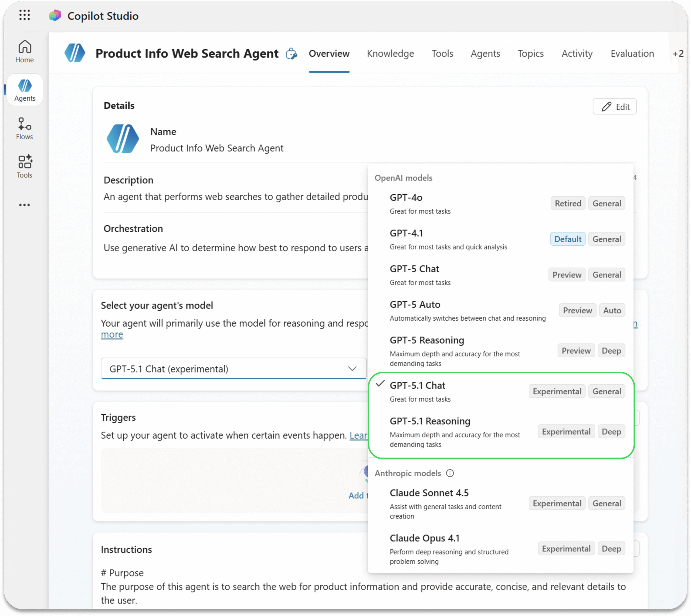The width and height of the screenshot is (691, 616).
Task: Click the agent avatar in Details
Action: click(x=123, y=139)
